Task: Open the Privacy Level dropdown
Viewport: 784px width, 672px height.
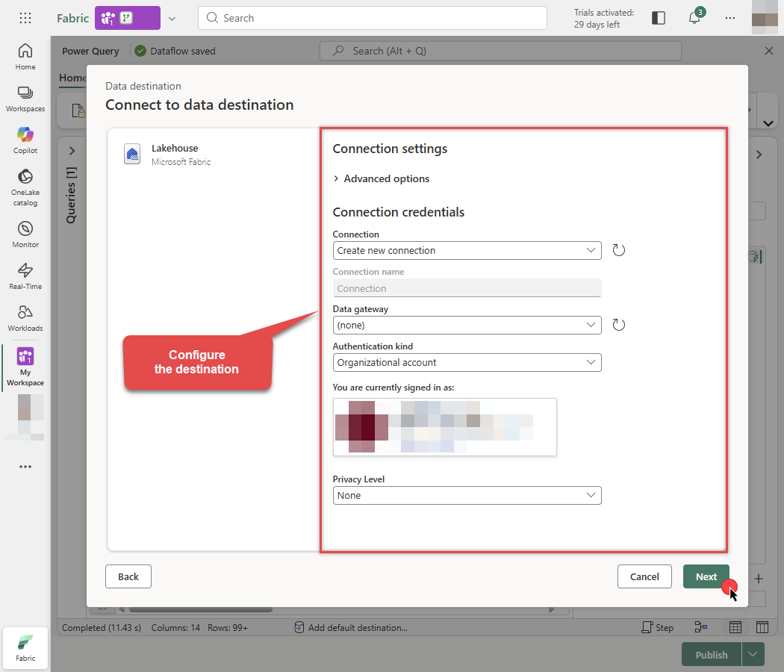Action: (467, 495)
